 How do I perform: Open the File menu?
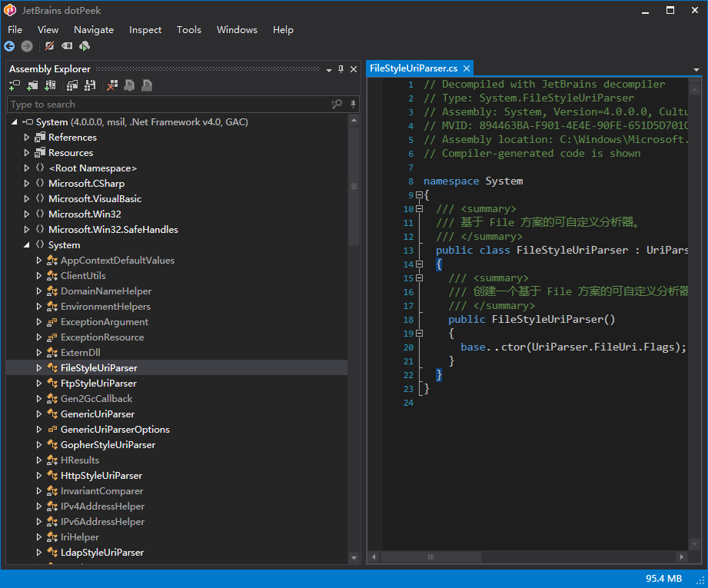coord(15,30)
